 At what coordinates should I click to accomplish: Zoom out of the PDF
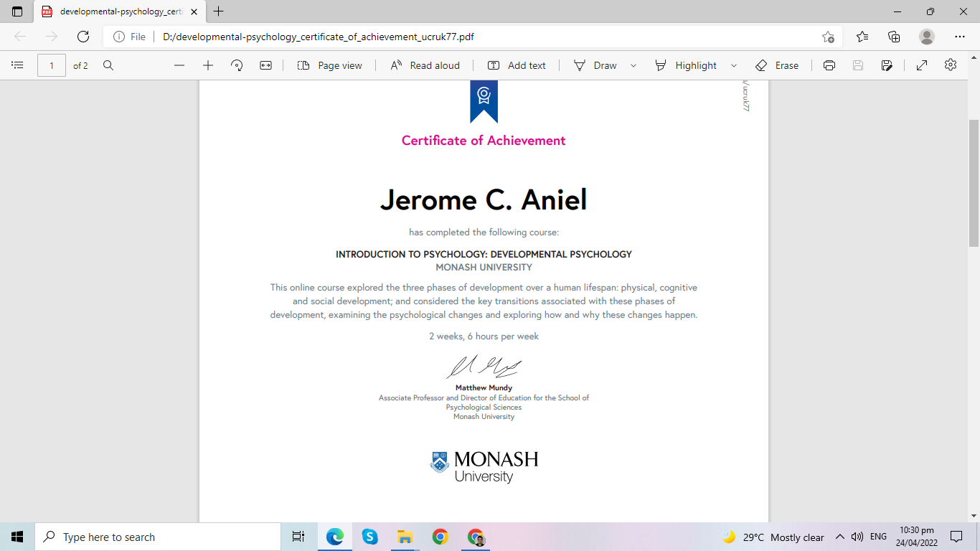point(179,65)
